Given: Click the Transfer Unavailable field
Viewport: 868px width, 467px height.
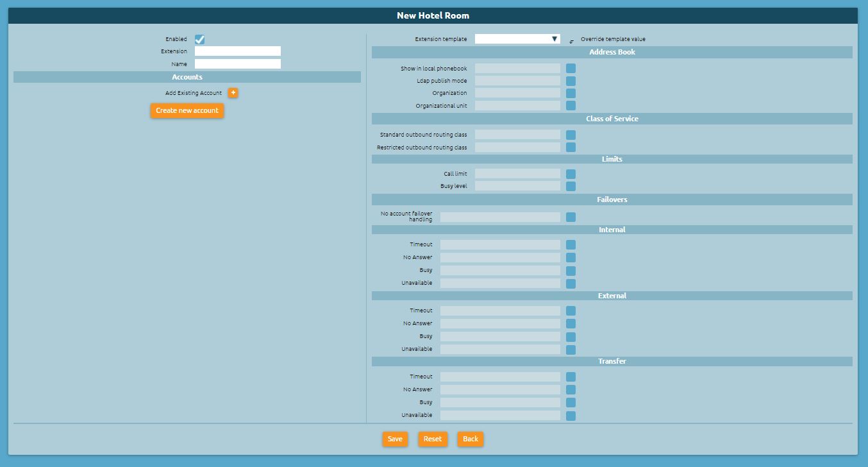Looking at the screenshot, I should pyautogui.click(x=500, y=416).
